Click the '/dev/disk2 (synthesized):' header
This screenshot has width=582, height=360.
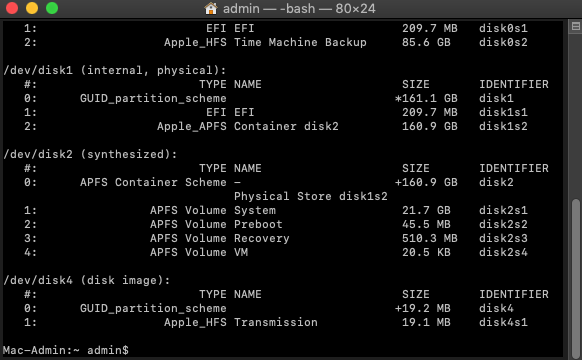click(x=90, y=154)
